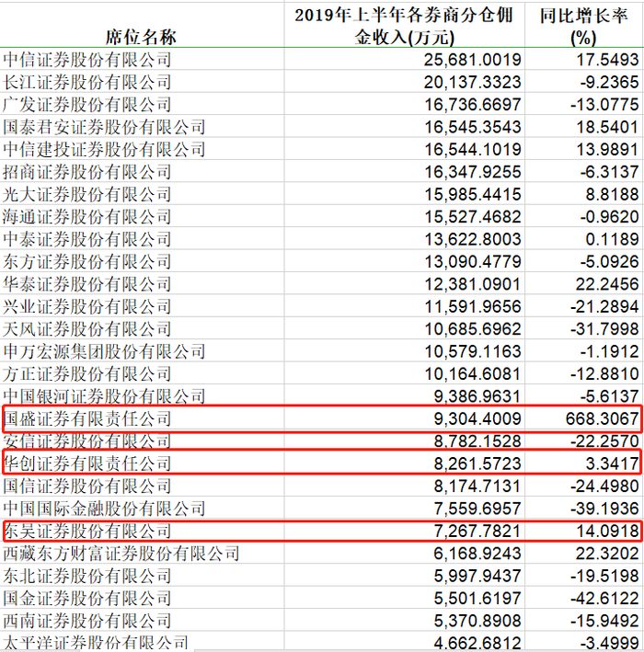
Task: Click the 中信证券股份有限公司 cell
Action: click(87, 60)
